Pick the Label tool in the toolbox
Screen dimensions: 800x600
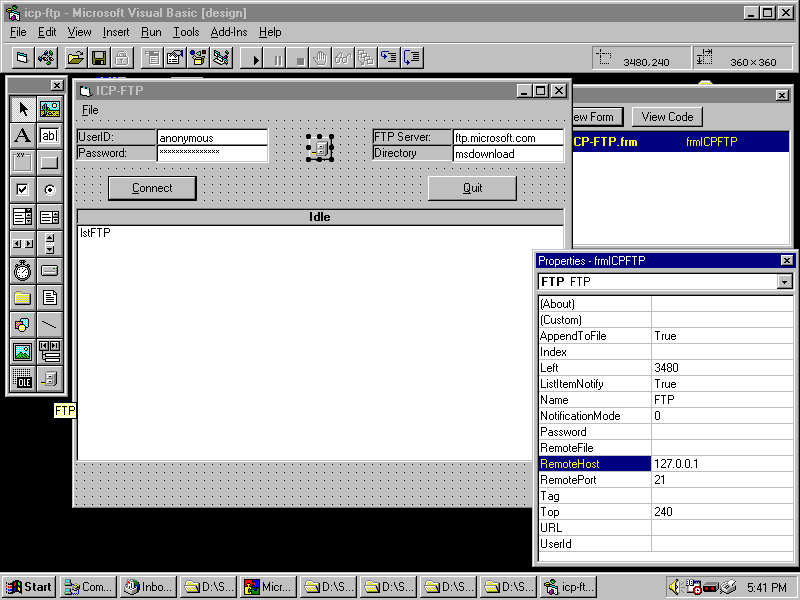(22, 136)
